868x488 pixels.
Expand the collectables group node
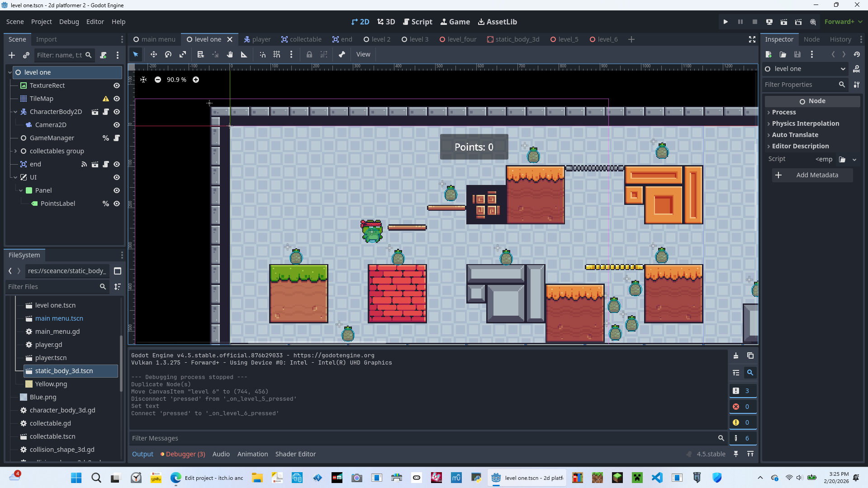click(15, 151)
